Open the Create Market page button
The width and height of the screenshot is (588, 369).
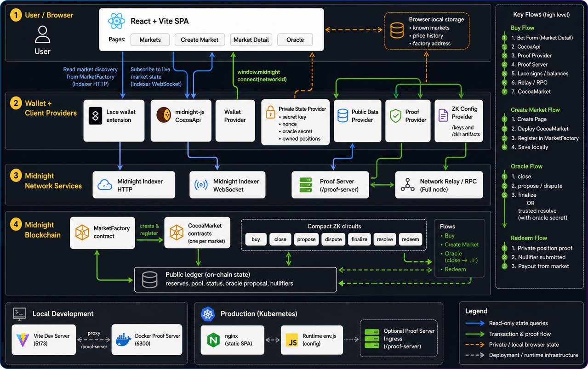pyautogui.click(x=200, y=40)
